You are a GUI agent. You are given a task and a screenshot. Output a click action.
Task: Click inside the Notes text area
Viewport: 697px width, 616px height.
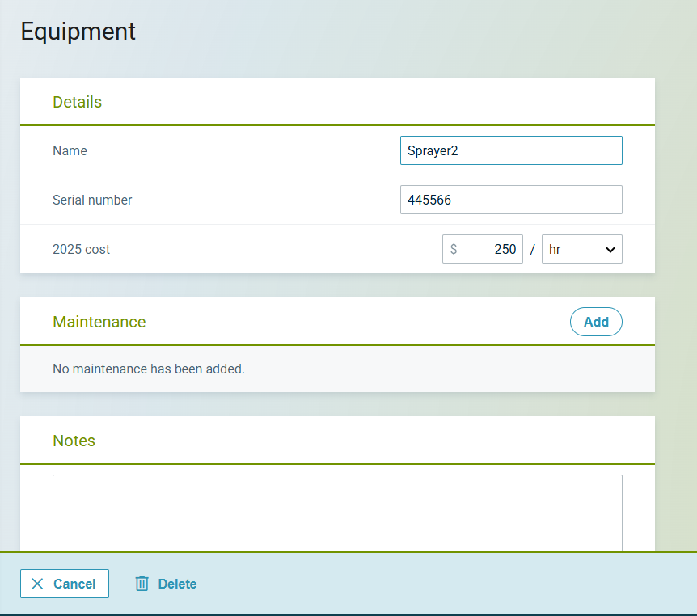click(x=337, y=513)
